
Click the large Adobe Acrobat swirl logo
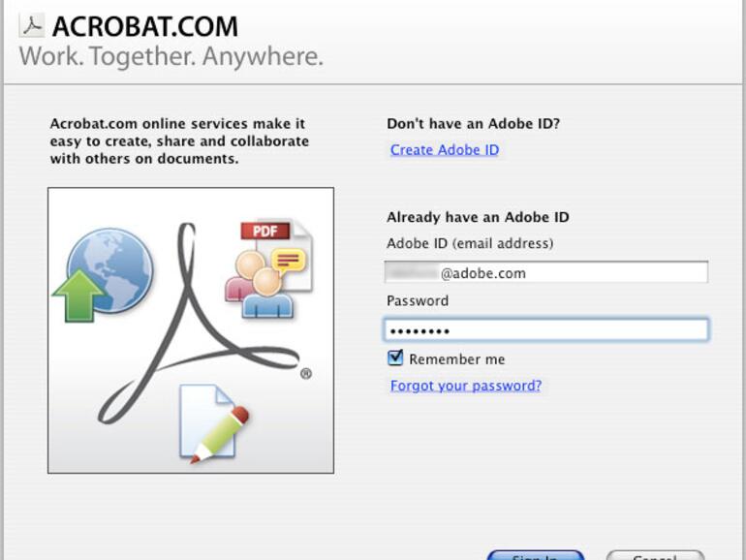200,324
